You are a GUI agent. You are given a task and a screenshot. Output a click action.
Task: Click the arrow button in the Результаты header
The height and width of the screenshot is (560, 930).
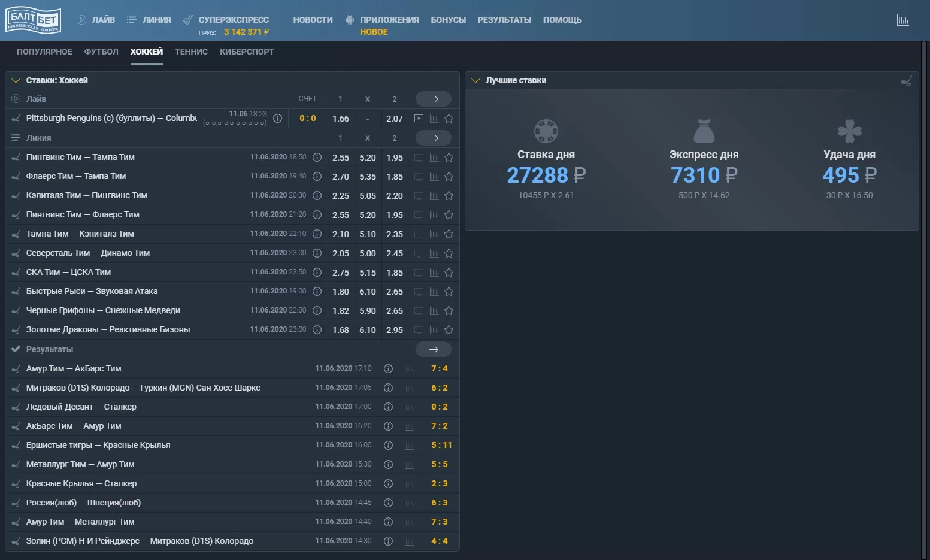pyautogui.click(x=433, y=349)
